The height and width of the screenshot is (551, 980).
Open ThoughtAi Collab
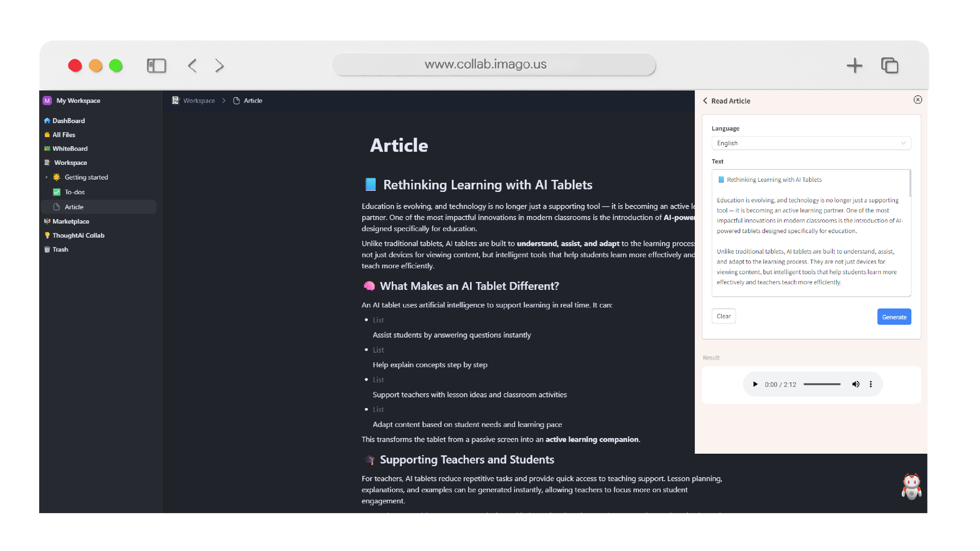point(78,235)
